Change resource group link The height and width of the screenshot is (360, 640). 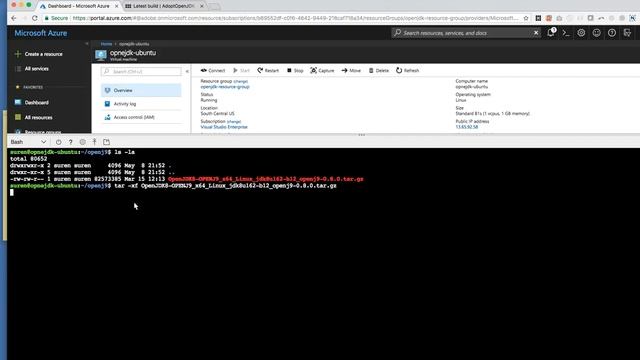click(240, 82)
